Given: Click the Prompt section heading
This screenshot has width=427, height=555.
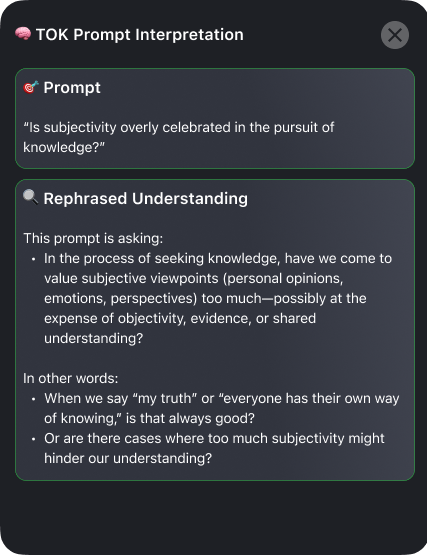Looking at the screenshot, I should click(72, 87).
